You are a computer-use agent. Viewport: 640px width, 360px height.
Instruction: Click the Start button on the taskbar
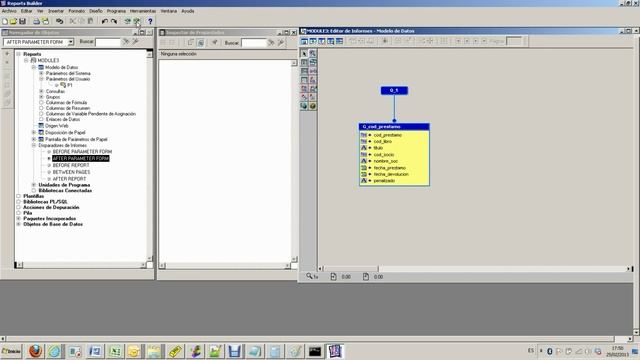[11, 351]
